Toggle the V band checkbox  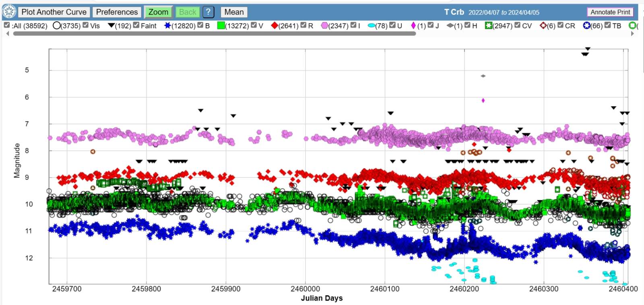(x=254, y=25)
